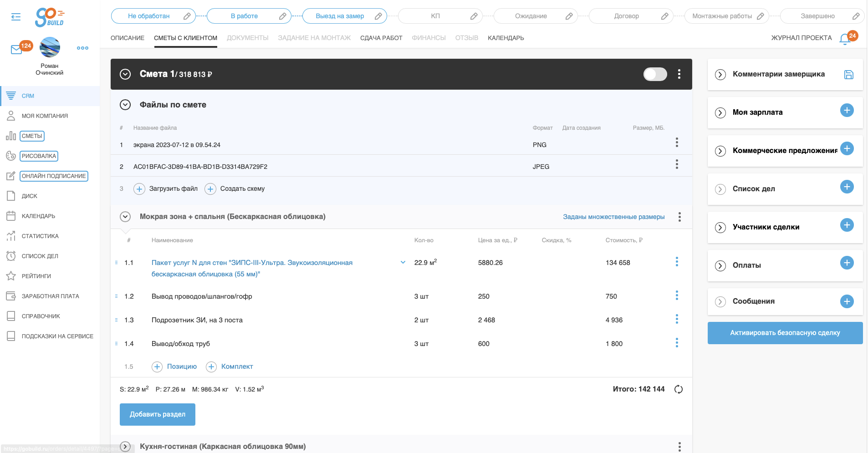Click Создать схему plus button
The width and height of the screenshot is (868, 453).
tap(210, 189)
